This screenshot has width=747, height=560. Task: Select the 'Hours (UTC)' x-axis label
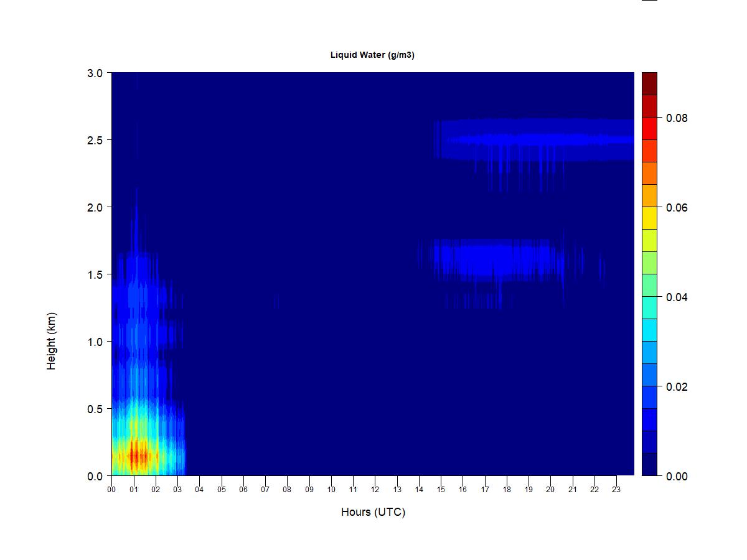[x=373, y=512]
